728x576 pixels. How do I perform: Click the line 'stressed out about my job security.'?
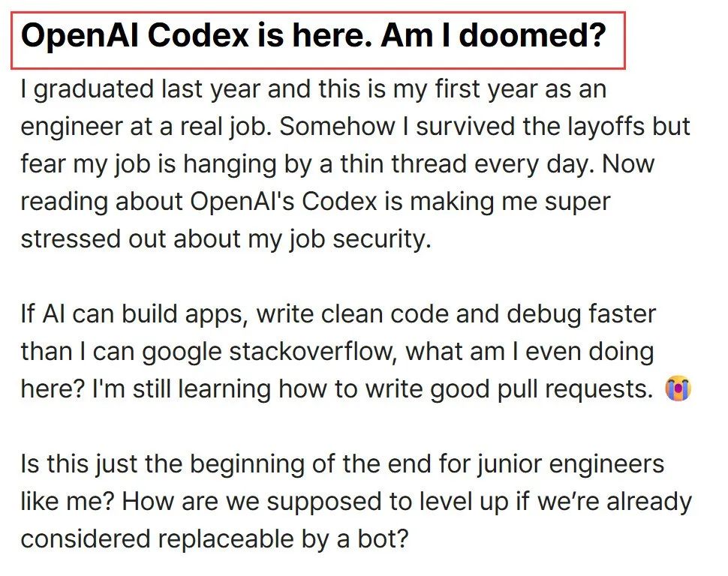[x=226, y=239]
